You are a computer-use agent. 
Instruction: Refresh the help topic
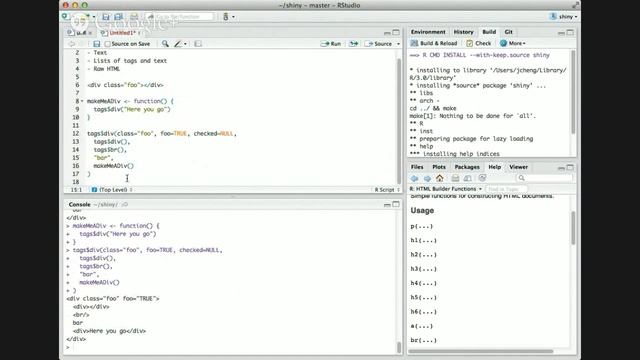(482, 178)
